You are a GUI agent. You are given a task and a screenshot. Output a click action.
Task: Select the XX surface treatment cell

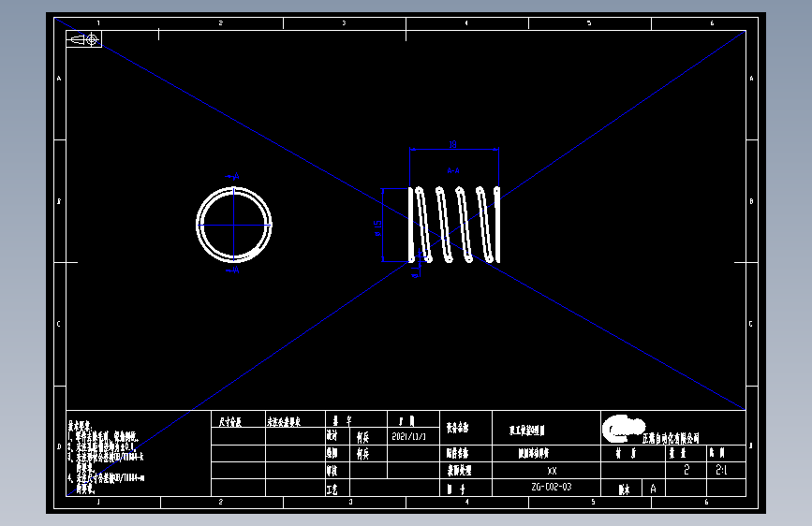tap(546, 471)
